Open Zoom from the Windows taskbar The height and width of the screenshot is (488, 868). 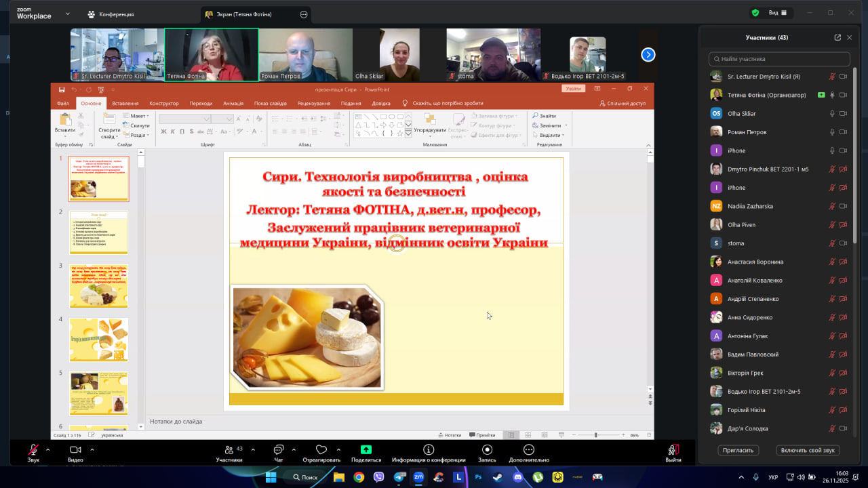pyautogui.click(x=418, y=477)
